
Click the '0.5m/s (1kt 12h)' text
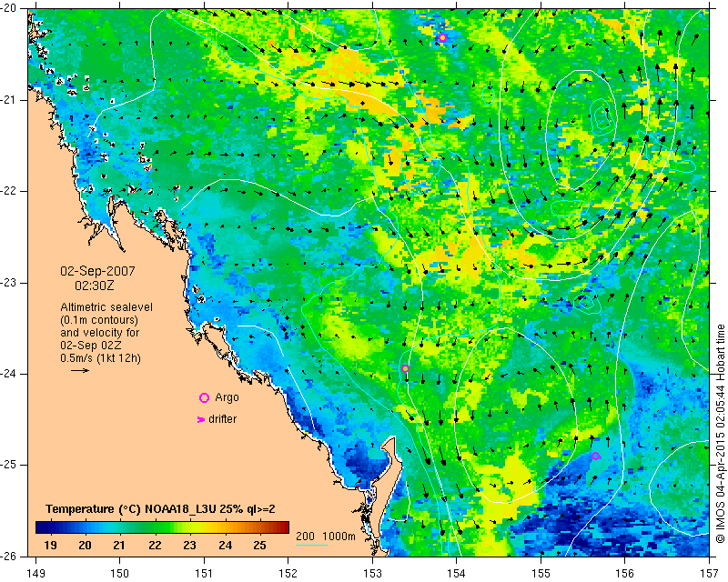point(101,358)
